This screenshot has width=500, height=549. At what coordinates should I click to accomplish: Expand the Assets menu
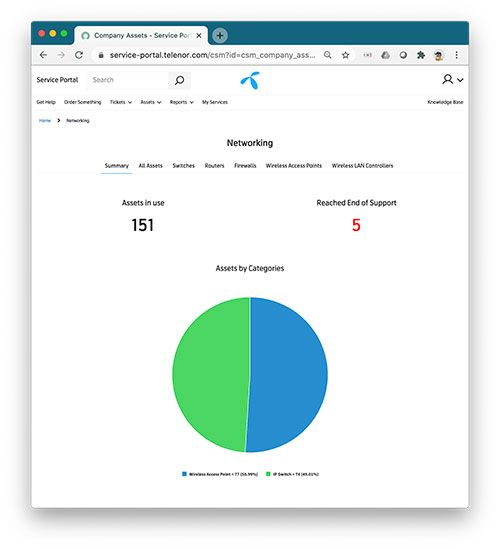(x=151, y=102)
